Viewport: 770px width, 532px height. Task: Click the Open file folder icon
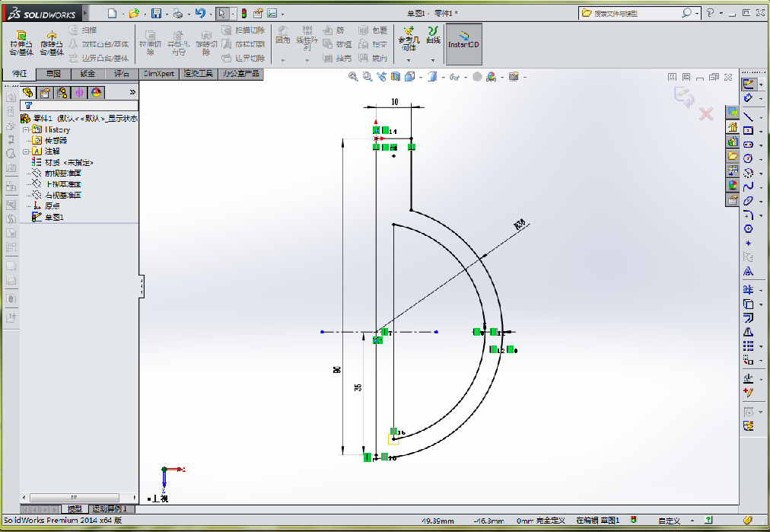point(133,13)
